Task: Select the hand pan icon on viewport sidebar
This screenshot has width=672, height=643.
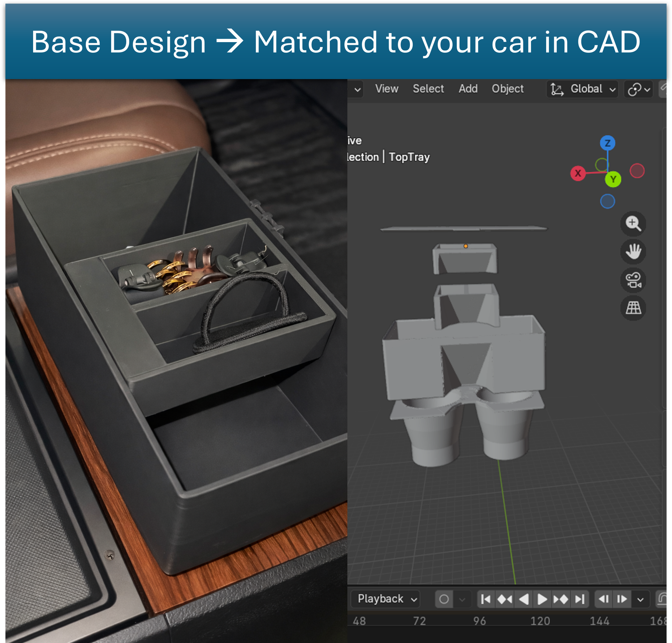Action: click(633, 252)
